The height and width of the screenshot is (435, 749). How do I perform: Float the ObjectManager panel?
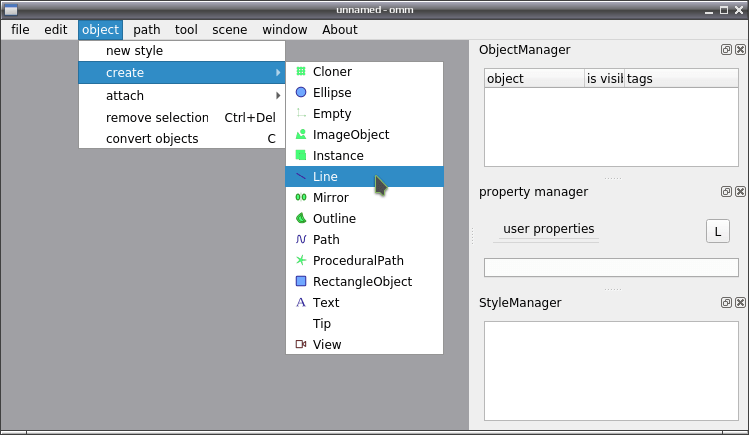point(726,50)
